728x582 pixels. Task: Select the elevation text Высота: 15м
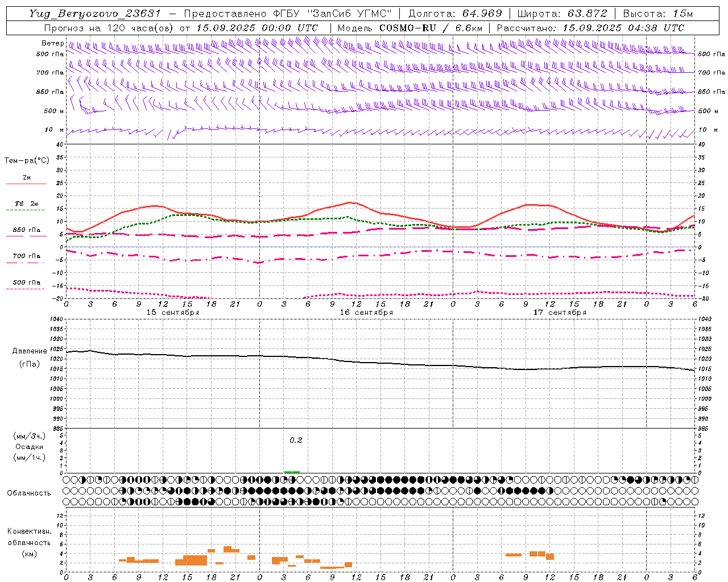tap(658, 14)
